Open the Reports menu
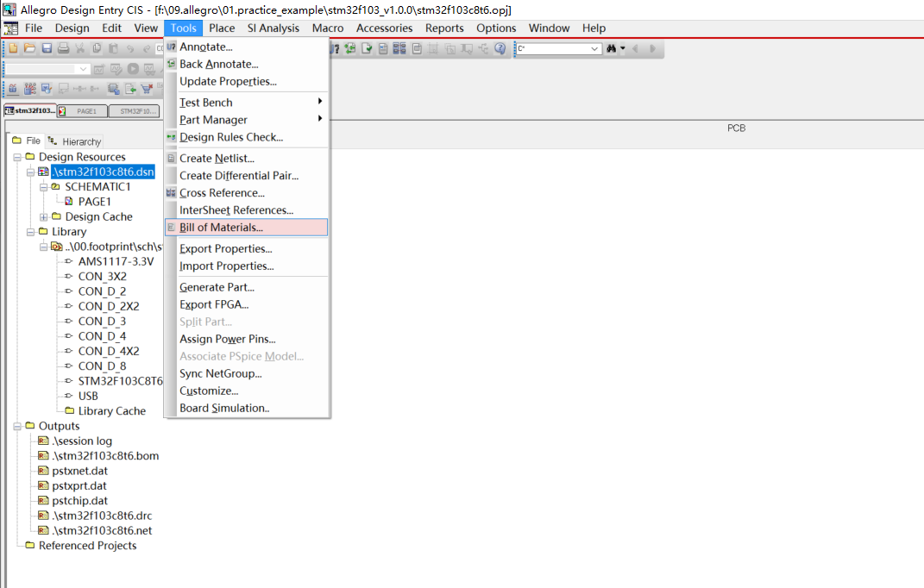The width and height of the screenshot is (924, 588). coord(444,28)
